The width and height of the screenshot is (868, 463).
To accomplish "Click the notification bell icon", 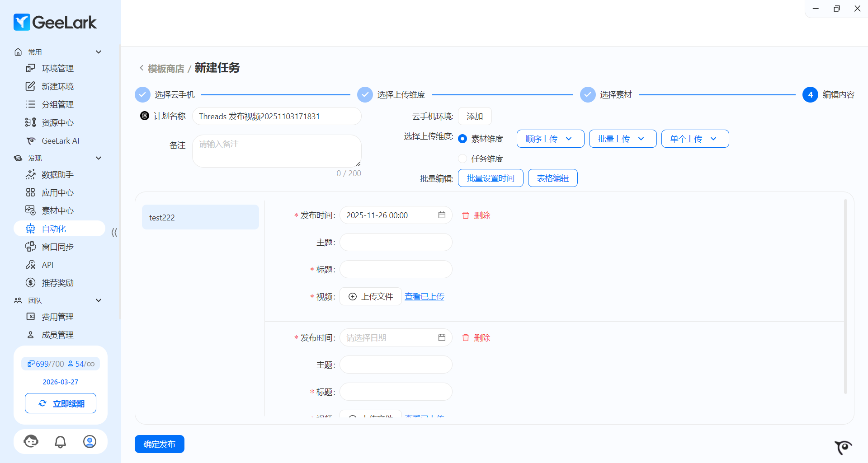I will point(60,442).
